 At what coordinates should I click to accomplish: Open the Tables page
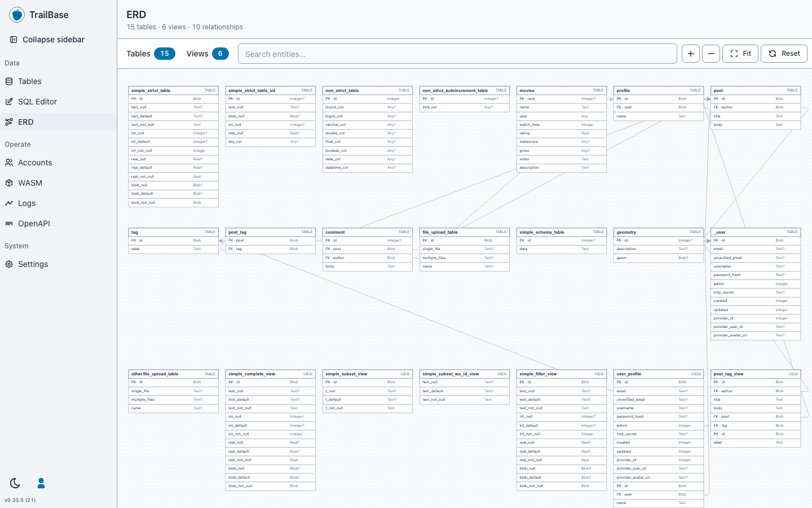(59, 81)
